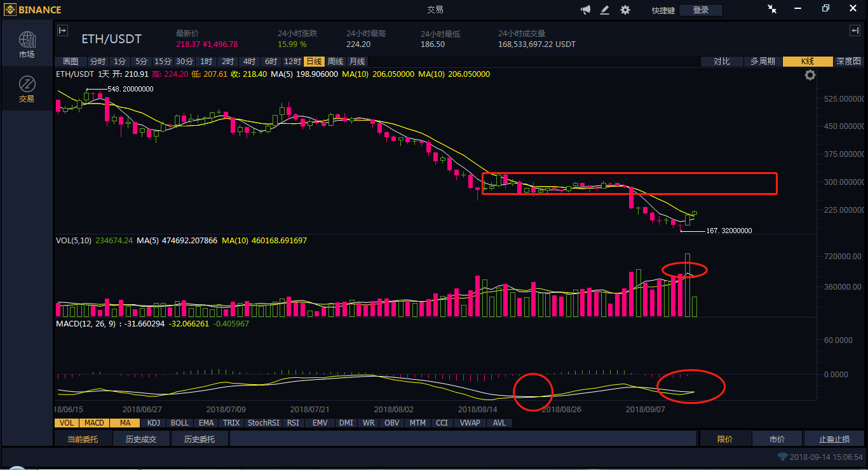
Task: Switch to the 深度图 depth chart tab
Action: (848, 62)
